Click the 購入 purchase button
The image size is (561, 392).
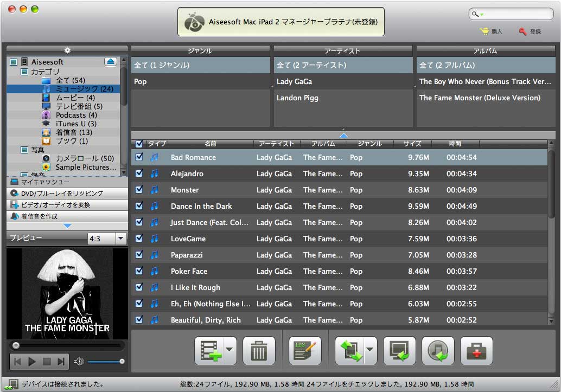pyautogui.click(x=491, y=31)
